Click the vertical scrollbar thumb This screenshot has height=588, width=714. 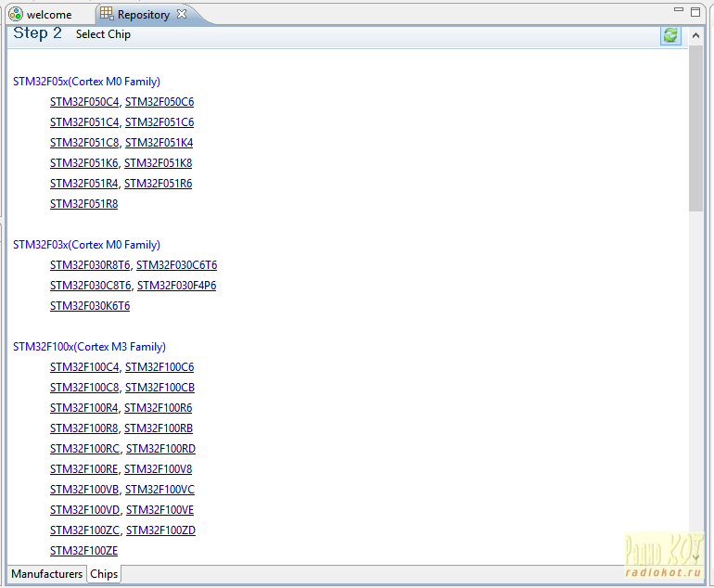(695, 128)
